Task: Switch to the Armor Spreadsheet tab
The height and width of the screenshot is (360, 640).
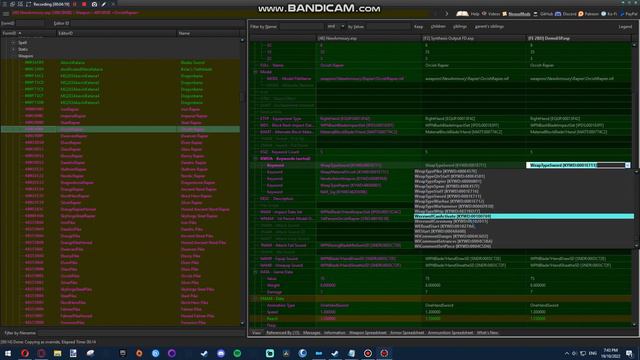Action: [x=407, y=333]
